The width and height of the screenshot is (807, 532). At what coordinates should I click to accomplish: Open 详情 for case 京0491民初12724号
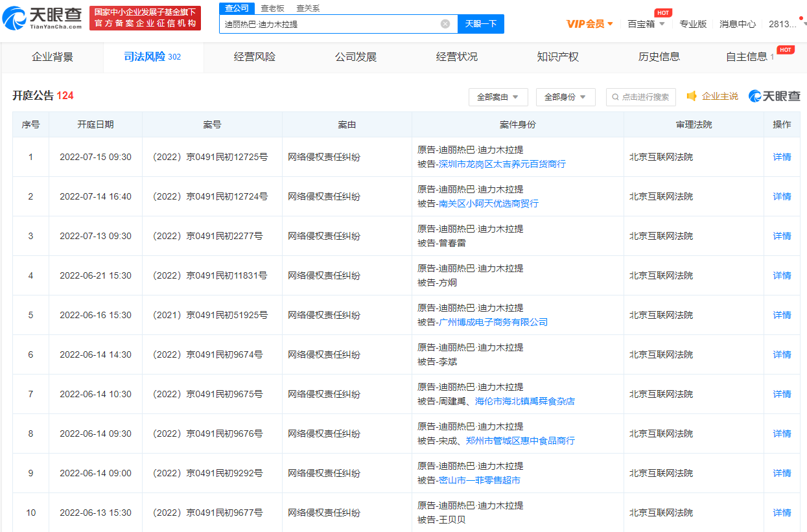pos(782,196)
